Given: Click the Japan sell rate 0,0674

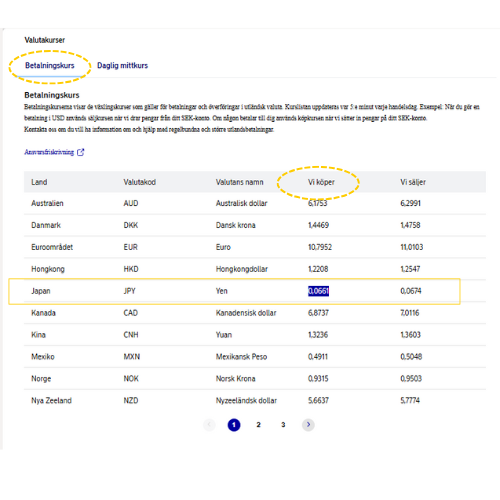Looking at the screenshot, I should 411,291.
